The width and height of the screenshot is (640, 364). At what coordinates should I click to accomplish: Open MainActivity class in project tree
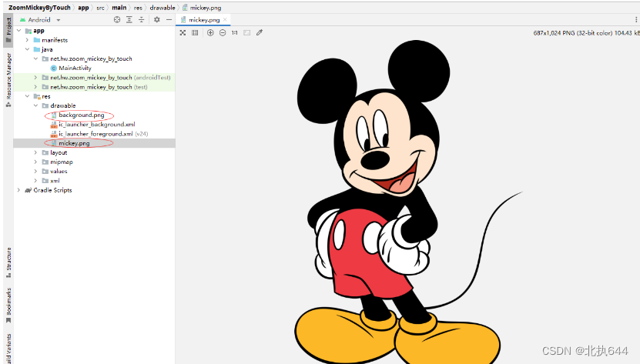coord(74,68)
